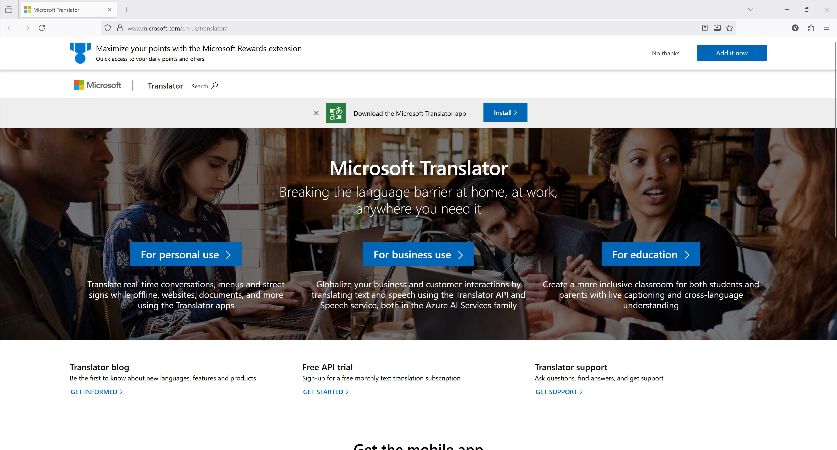This screenshot has height=450, width=837.
Task: Open the Translator site navigation link
Action: tap(165, 85)
